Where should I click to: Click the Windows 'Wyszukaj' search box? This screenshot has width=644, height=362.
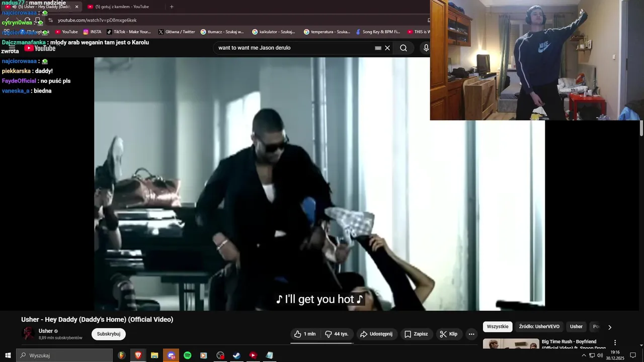click(x=64, y=355)
